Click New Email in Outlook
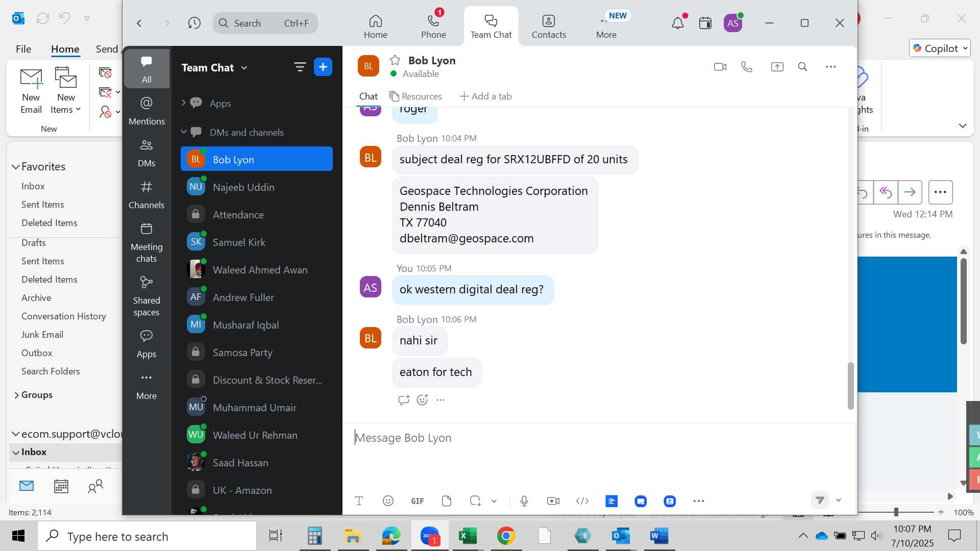The height and width of the screenshot is (551, 980). [x=31, y=90]
